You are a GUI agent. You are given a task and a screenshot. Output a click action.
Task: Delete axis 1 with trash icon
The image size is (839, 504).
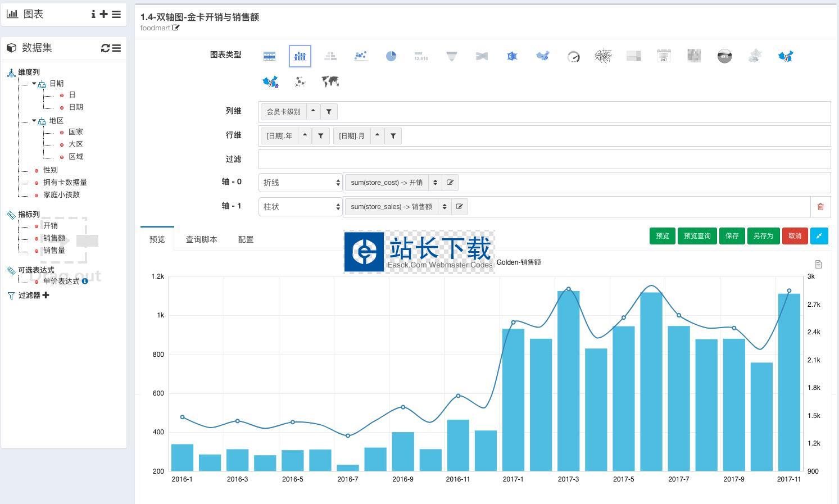(820, 207)
